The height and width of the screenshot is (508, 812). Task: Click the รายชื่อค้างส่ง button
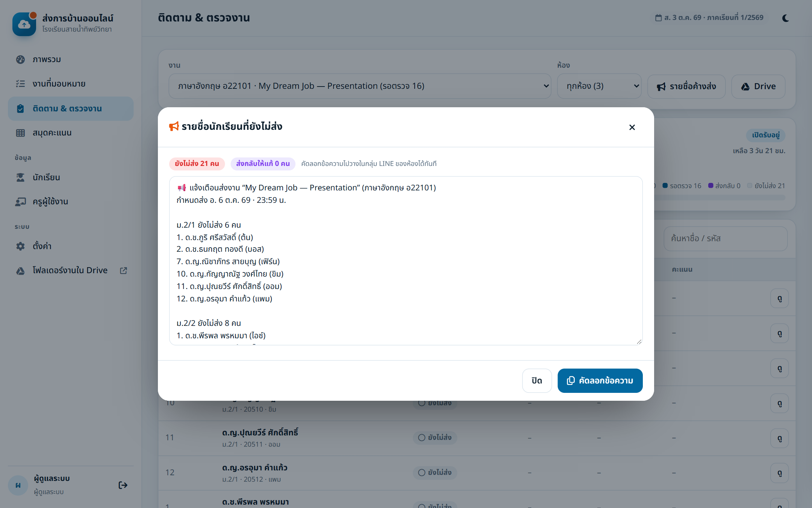coord(686,87)
